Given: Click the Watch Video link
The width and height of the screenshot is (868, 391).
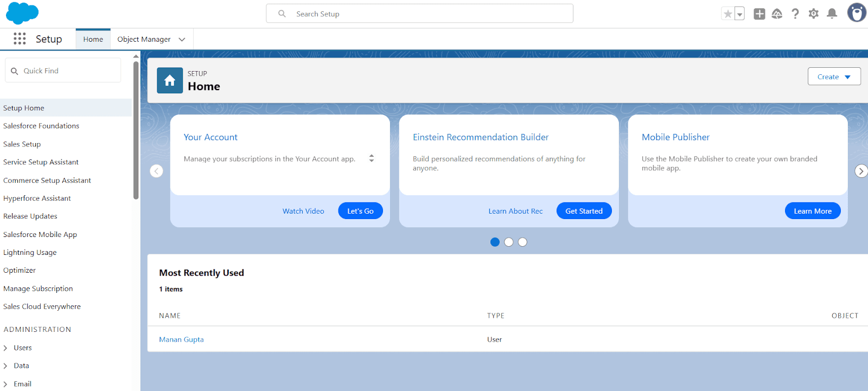Looking at the screenshot, I should click(x=303, y=211).
